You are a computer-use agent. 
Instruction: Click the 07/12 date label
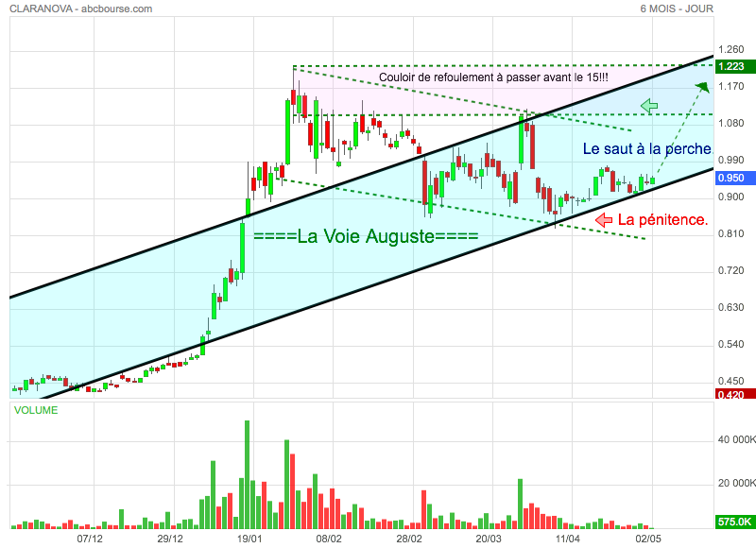coord(90,539)
